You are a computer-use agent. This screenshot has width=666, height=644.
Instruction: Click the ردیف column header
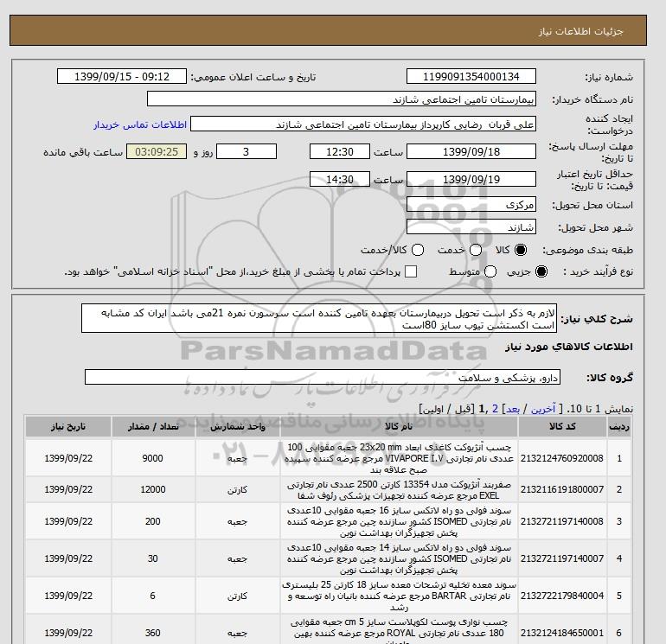coord(618,427)
